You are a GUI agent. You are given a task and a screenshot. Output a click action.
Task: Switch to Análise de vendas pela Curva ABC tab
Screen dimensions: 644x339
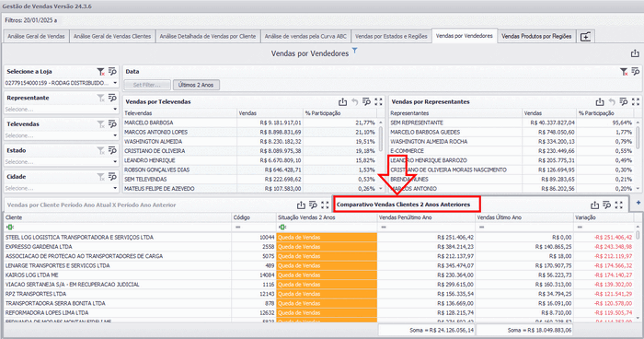point(305,36)
